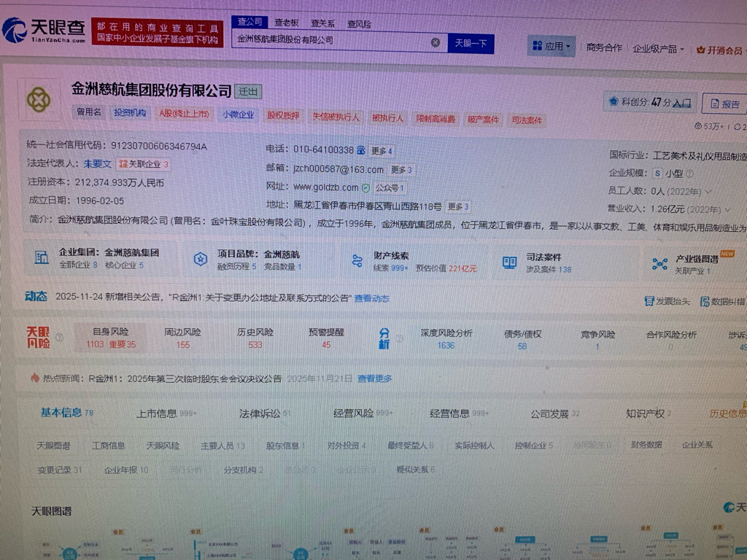Switch to 查风险 search tab

(359, 24)
